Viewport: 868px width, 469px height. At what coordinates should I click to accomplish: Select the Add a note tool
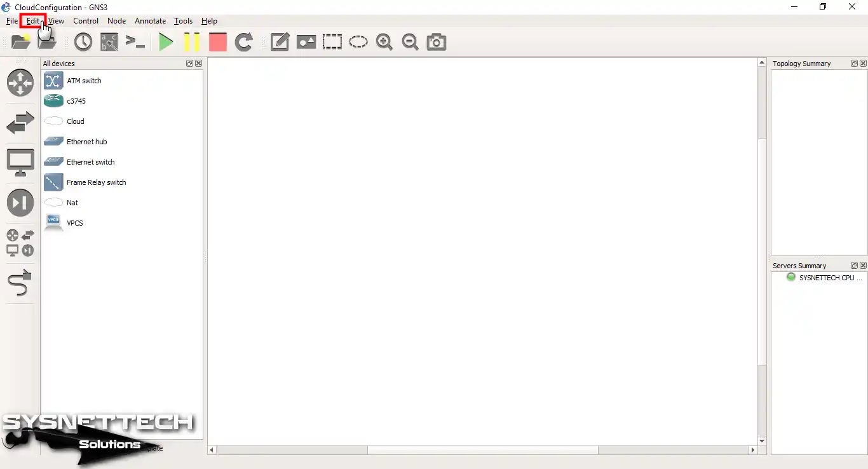(280, 42)
